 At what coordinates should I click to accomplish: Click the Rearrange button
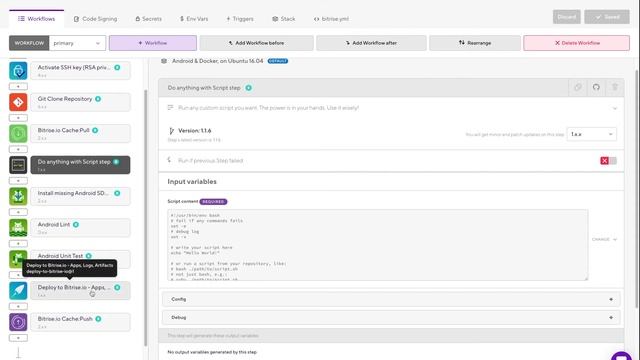(x=475, y=43)
